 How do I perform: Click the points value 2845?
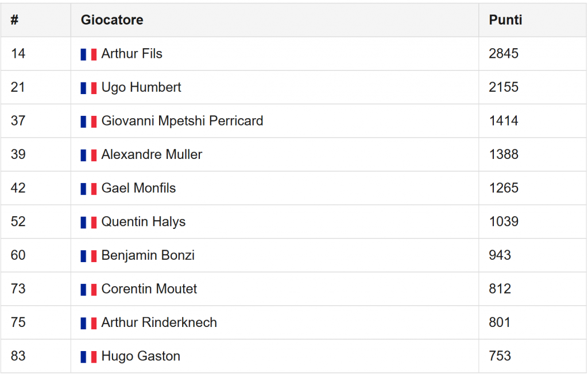tap(504, 53)
